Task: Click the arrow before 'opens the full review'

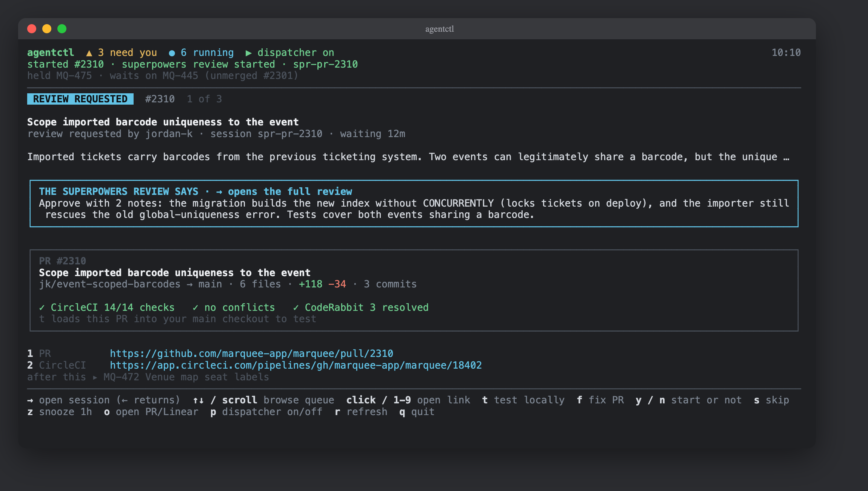Action: tap(219, 192)
